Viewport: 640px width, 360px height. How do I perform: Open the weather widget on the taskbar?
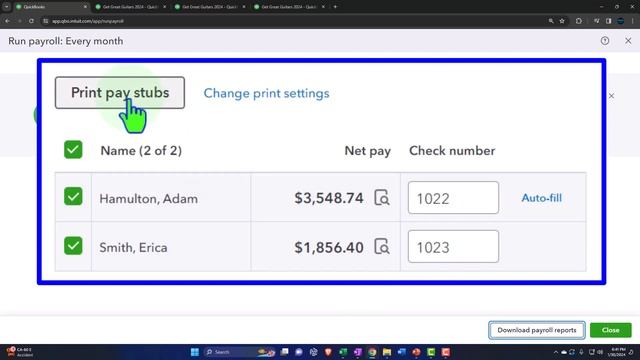(20, 352)
